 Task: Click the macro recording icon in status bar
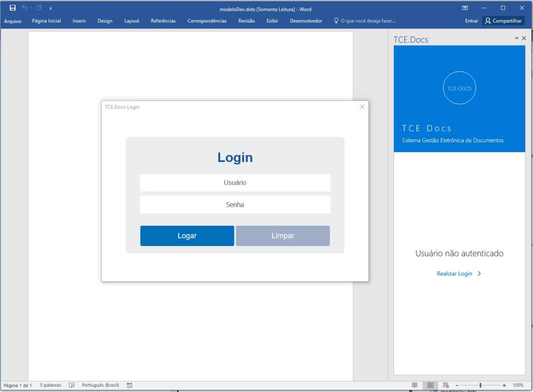pos(130,385)
